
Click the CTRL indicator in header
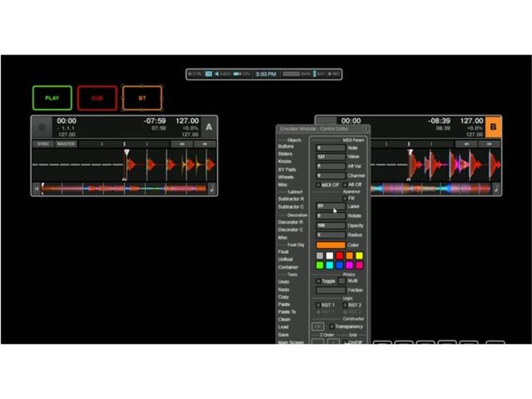tap(195, 74)
